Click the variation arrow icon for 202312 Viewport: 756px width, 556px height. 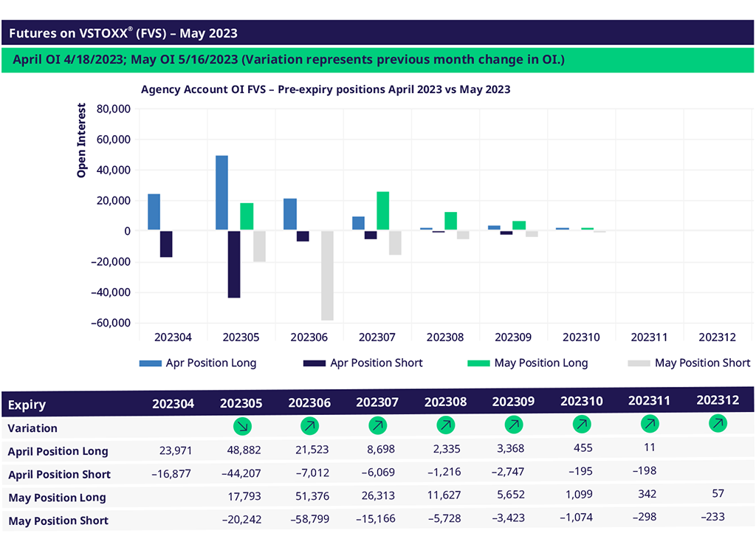[718, 423]
